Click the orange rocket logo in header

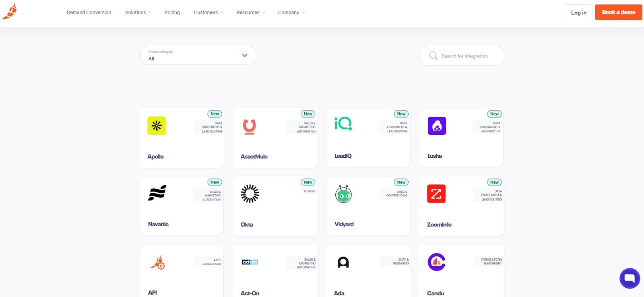point(10,11)
